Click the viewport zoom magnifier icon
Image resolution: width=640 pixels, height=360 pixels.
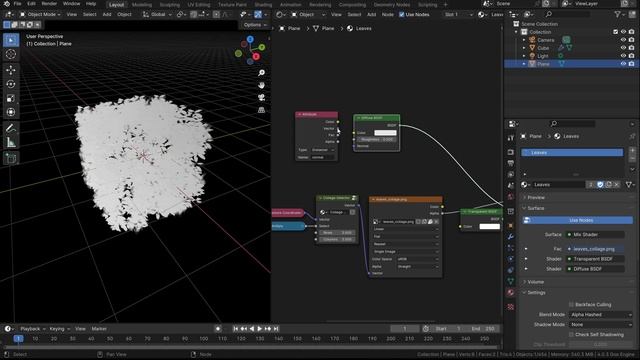pos(261,73)
